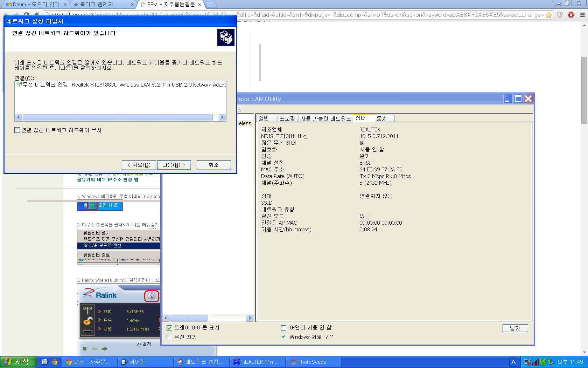The width and height of the screenshot is (588, 368).
Task: Click the '다음(N) >' button in wizard
Action: point(174,165)
